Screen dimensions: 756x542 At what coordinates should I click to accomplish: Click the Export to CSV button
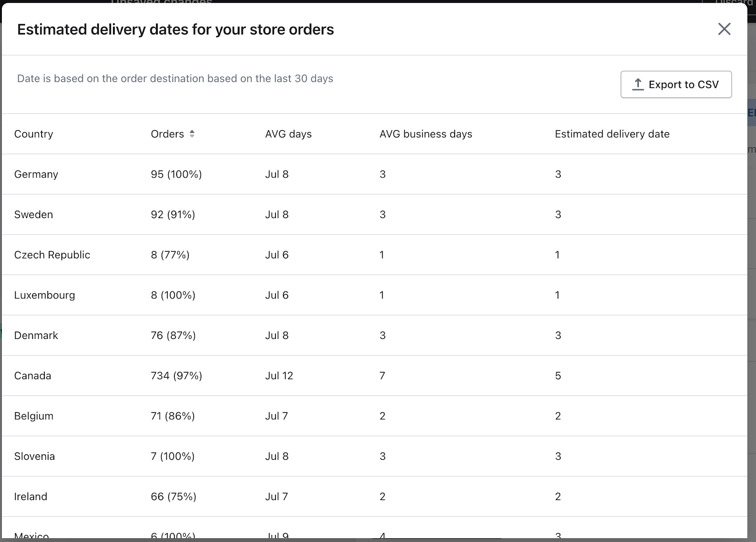[676, 85]
